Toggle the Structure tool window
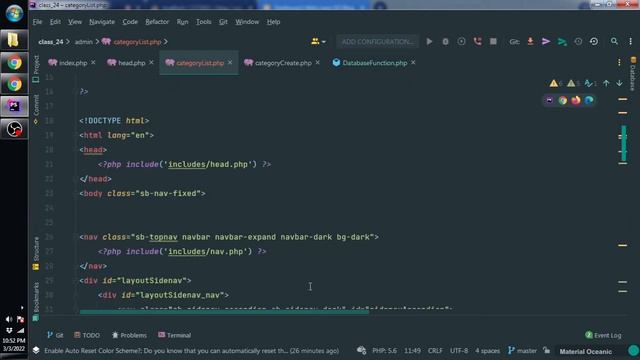Viewport: 640px width, 360px height. click(x=36, y=253)
